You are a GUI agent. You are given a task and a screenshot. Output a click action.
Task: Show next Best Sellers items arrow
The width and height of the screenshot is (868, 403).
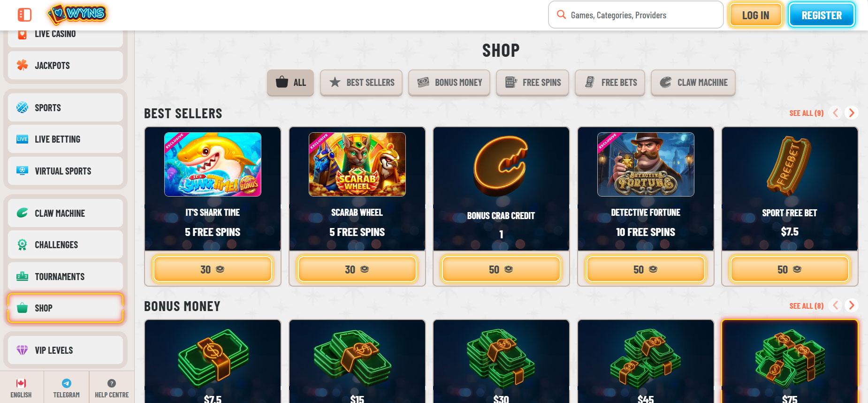click(x=851, y=113)
